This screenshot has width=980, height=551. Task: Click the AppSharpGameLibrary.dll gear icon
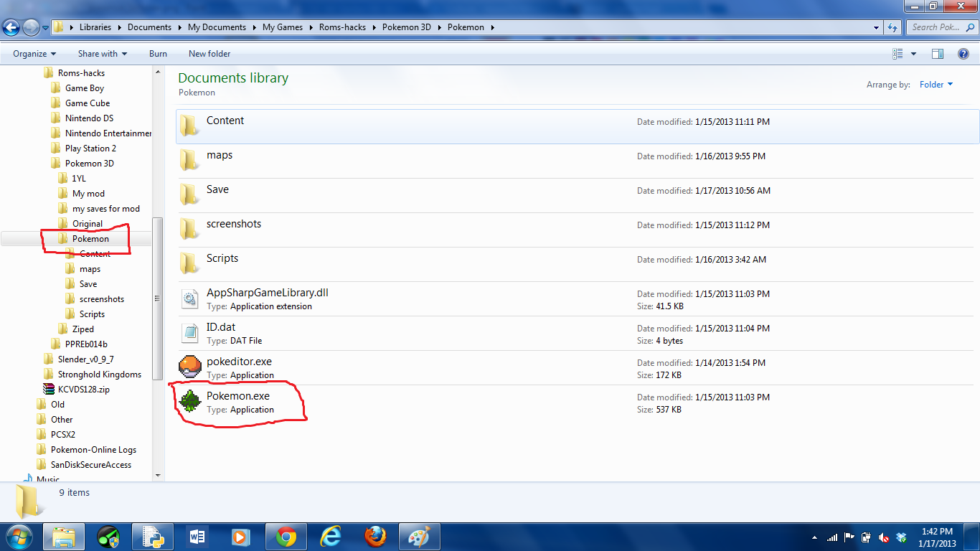pyautogui.click(x=189, y=298)
